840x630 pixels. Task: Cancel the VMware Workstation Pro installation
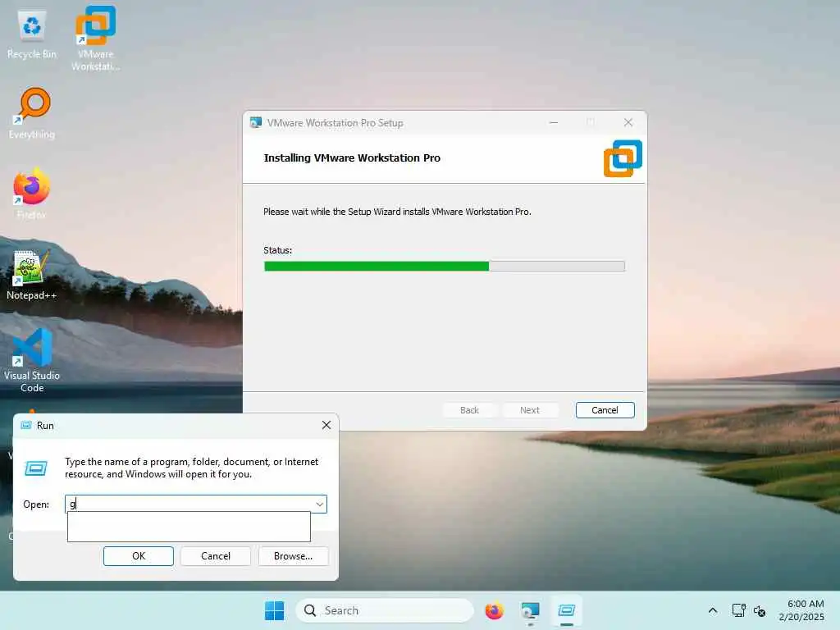coord(605,410)
